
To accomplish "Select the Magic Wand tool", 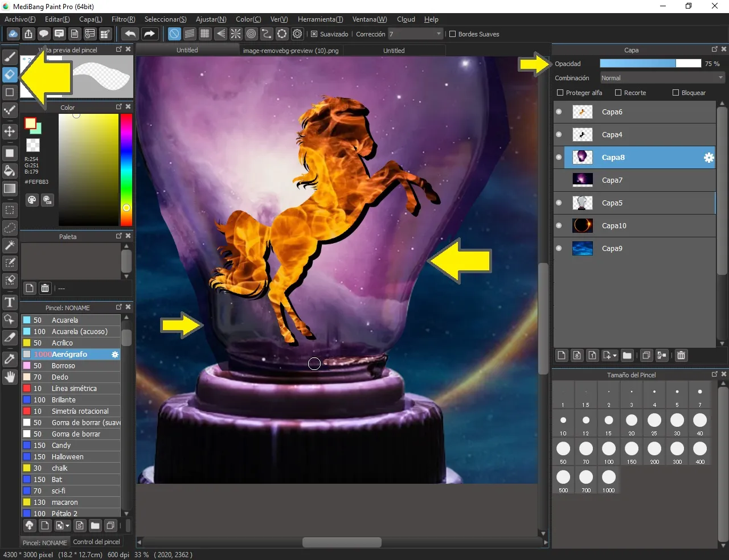I will coord(10,245).
